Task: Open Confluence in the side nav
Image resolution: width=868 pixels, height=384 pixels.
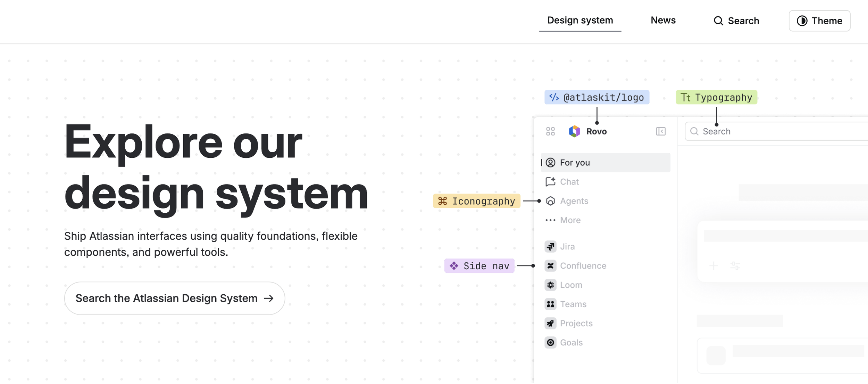Action: pyautogui.click(x=606, y=266)
